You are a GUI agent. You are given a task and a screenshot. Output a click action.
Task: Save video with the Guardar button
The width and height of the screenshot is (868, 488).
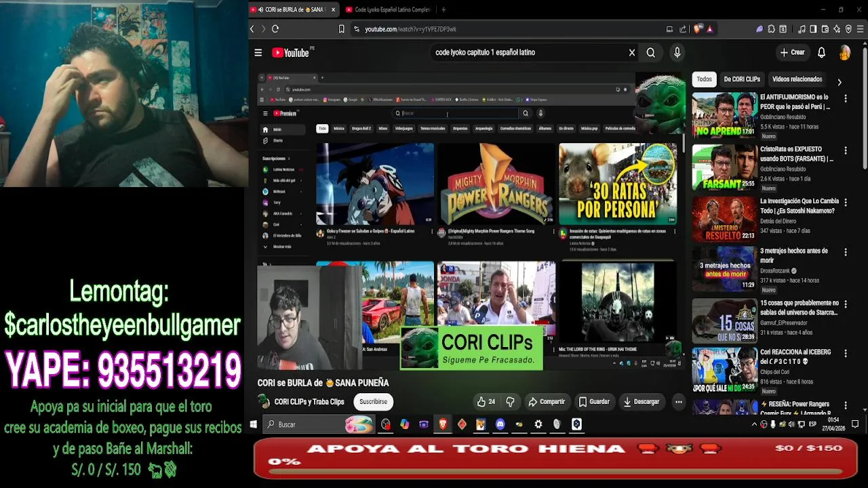click(594, 401)
